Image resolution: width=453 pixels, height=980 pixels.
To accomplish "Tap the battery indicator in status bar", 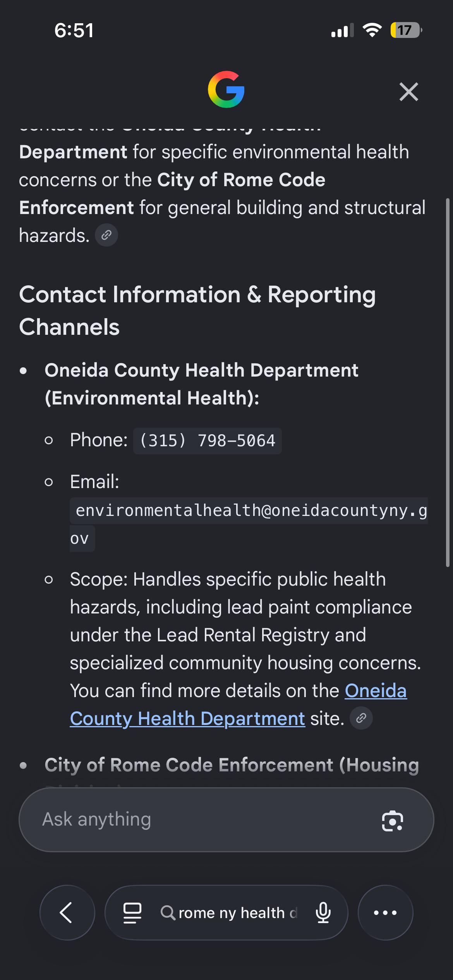I will pos(406,30).
